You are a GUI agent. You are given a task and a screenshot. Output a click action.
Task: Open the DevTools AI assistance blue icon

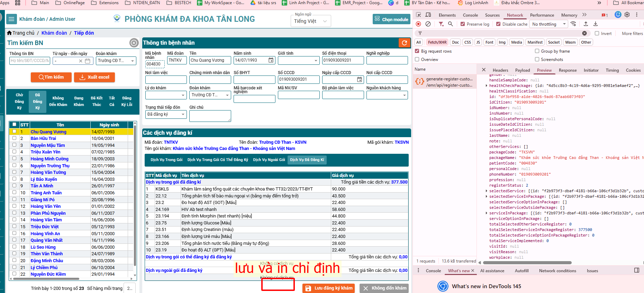click(x=618, y=15)
